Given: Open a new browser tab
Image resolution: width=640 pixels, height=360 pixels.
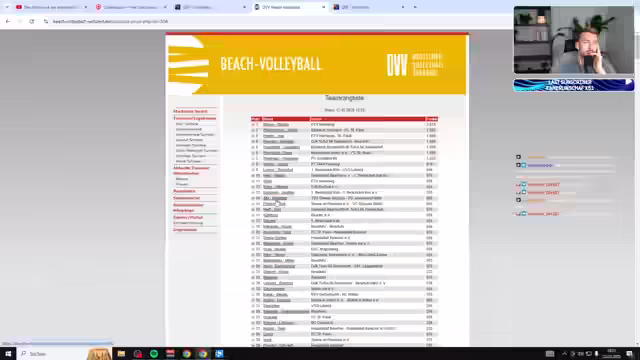Looking at the screenshot, I should click(x=415, y=7).
